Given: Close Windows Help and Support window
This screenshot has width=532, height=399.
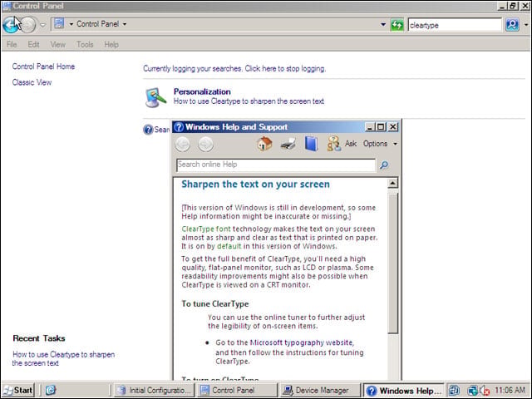Looking at the screenshot, I should (393, 127).
